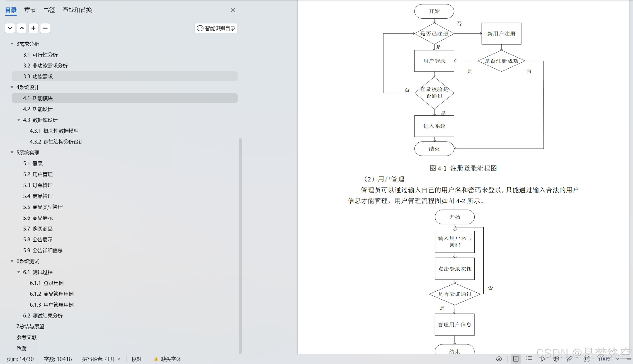The height and width of the screenshot is (364, 633).
Task: Collapse the 3需求分析 tree section
Action: [12, 44]
